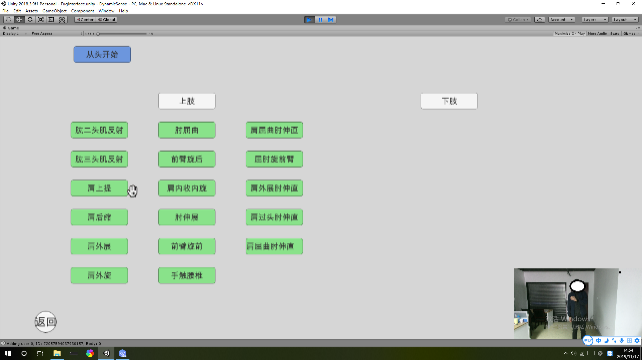Screen dimensions: 642x360
Task: Select the Rect Transform tool
Action: click(51, 19)
